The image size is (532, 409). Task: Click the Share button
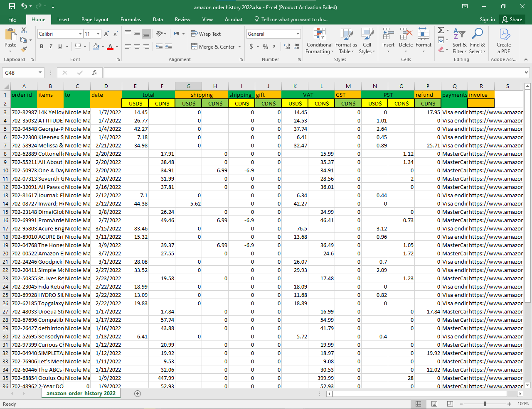[x=512, y=20]
